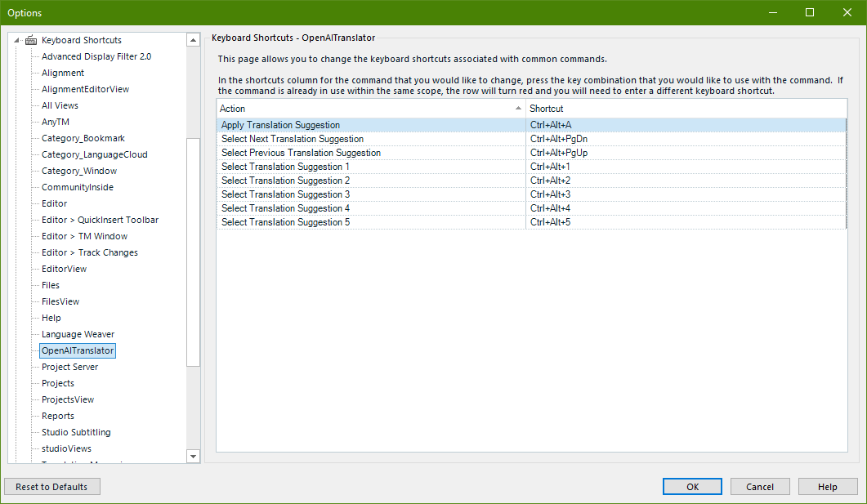Select the Alignment tree item
867x504 pixels.
pos(62,73)
